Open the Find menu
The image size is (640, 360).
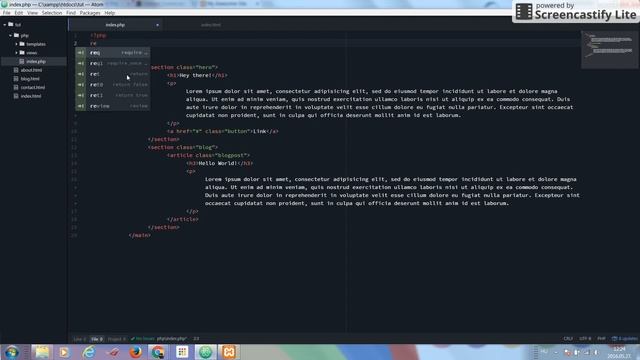[x=71, y=13]
